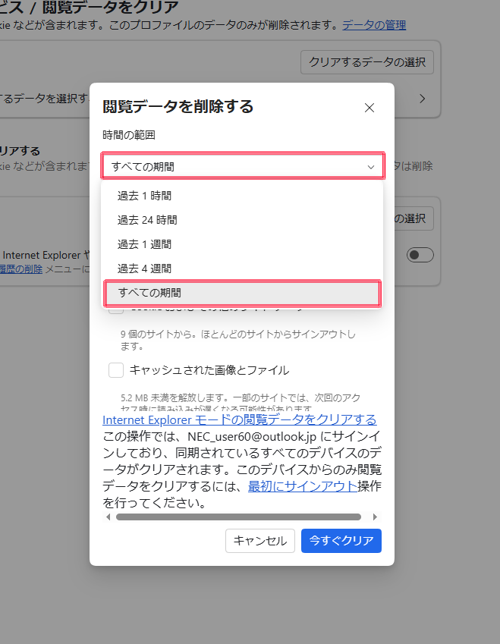Screen dimensions: 500x644
Task: Open the 時間の範囲 dropdown showing すべての期間
Action: (243, 166)
